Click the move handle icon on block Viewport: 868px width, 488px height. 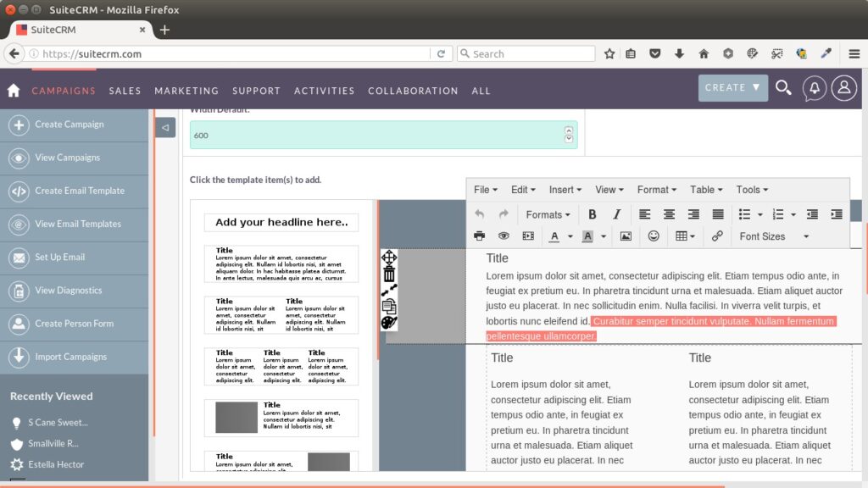coord(389,257)
